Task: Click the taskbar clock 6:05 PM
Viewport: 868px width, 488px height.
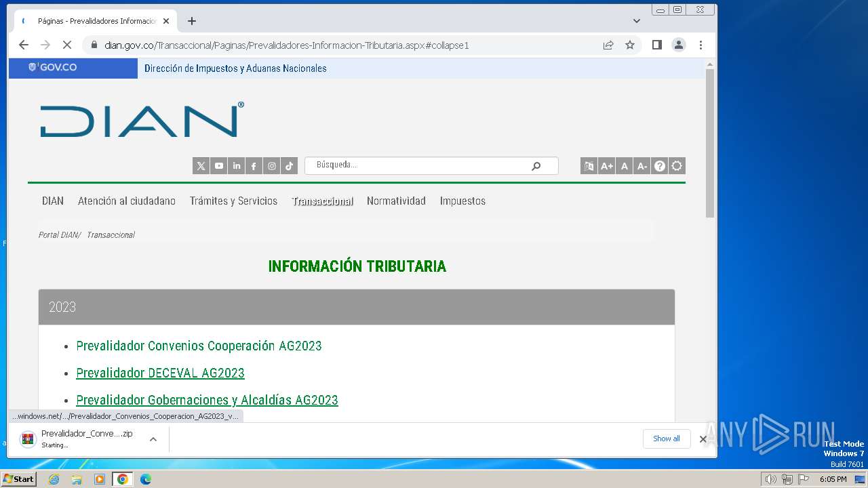Action: click(833, 479)
